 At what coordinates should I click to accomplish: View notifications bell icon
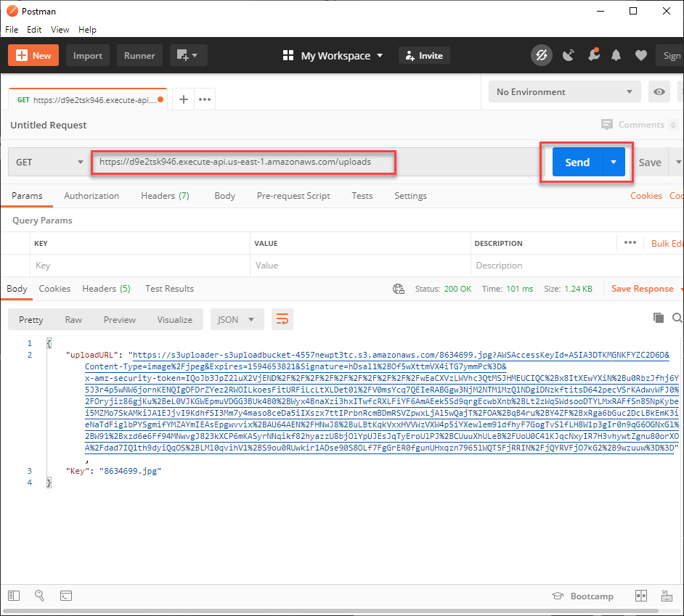click(616, 55)
